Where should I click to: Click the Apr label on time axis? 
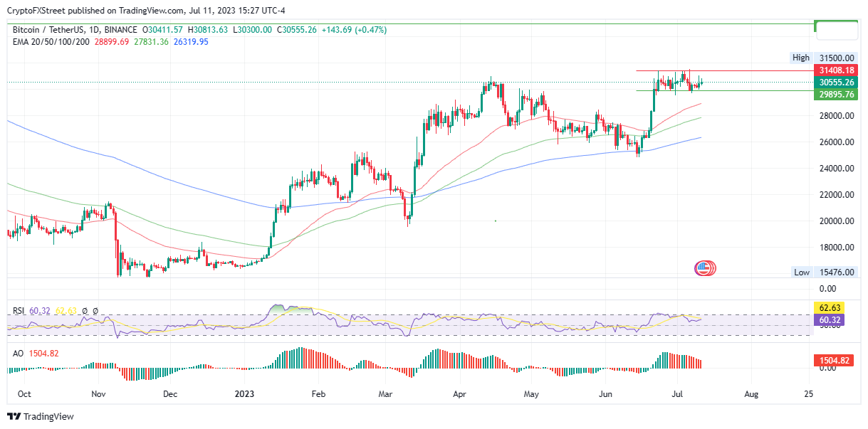460,393
